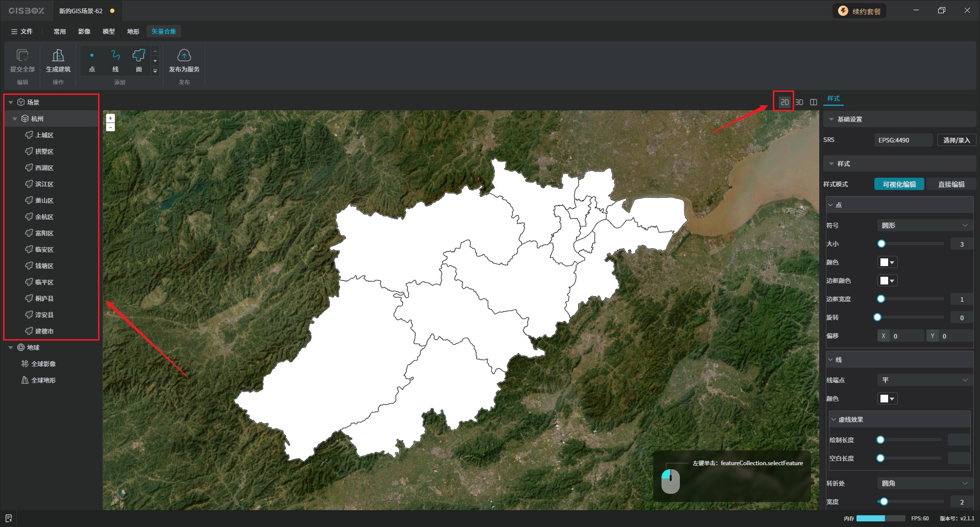Select the Polygon (面) add tool

coord(139,56)
